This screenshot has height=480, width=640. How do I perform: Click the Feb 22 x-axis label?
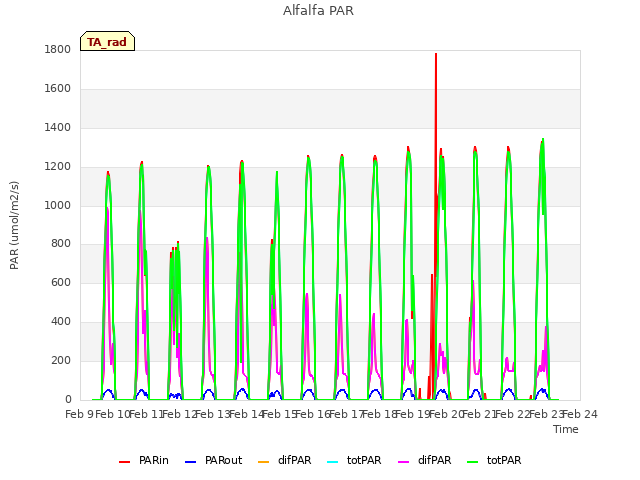point(513,414)
